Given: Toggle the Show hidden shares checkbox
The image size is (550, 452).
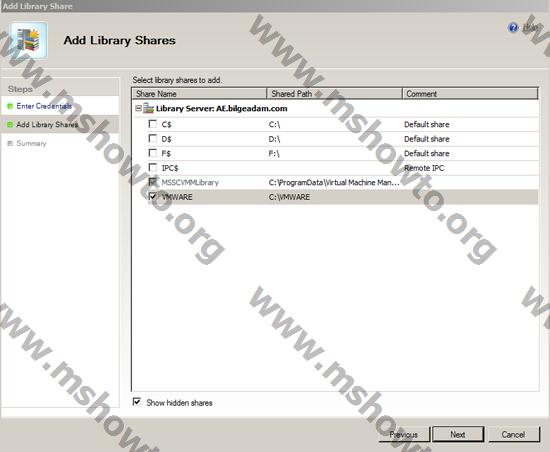Looking at the screenshot, I should 137,402.
